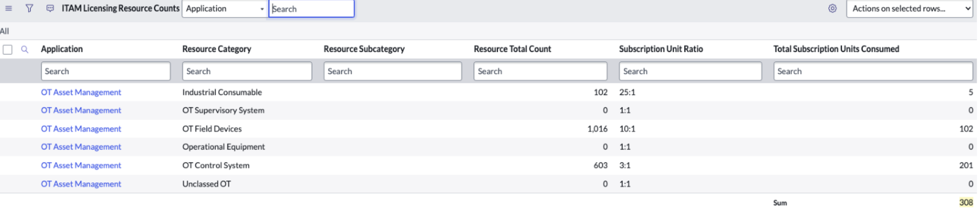
Task: Select the 603 resource total count value
Action: [x=600, y=165]
